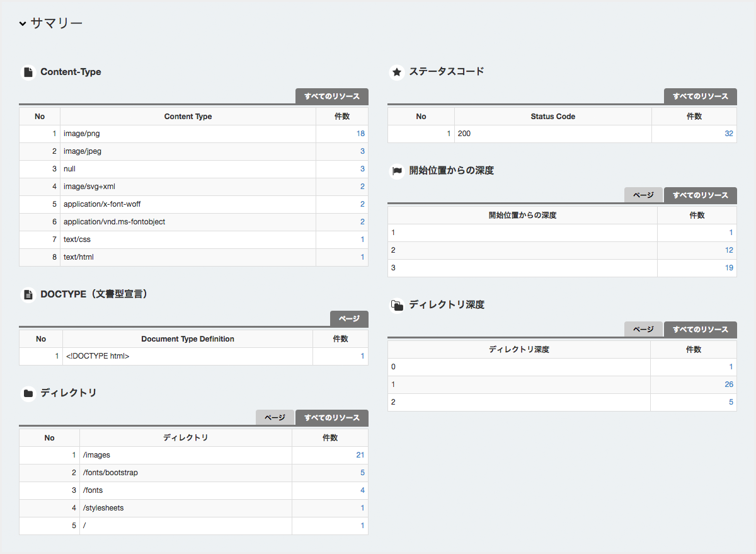Click the application/x-font-woff cell
The image size is (756, 554).
click(188, 204)
